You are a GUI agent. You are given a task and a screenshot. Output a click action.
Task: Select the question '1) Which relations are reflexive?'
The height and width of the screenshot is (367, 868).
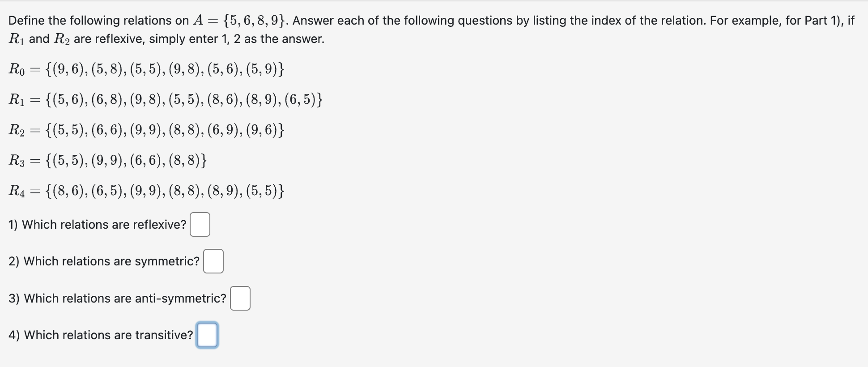pos(97,224)
